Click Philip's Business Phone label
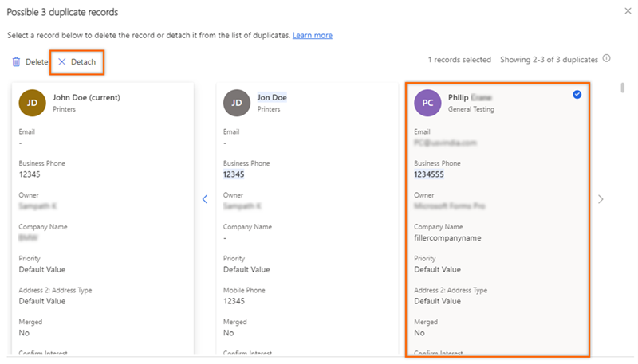 pyautogui.click(x=437, y=163)
